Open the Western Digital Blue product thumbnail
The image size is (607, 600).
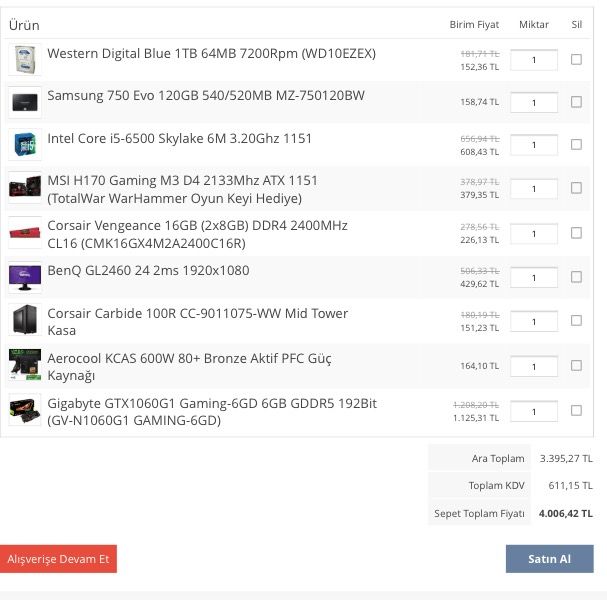pos(25,60)
